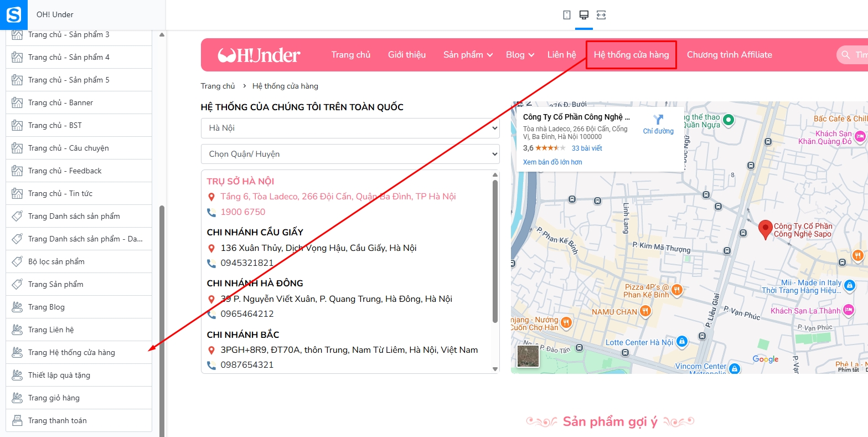Screen dimensions: 868x437
Task: Open Liên hệ menu item
Action: pyautogui.click(x=562, y=54)
